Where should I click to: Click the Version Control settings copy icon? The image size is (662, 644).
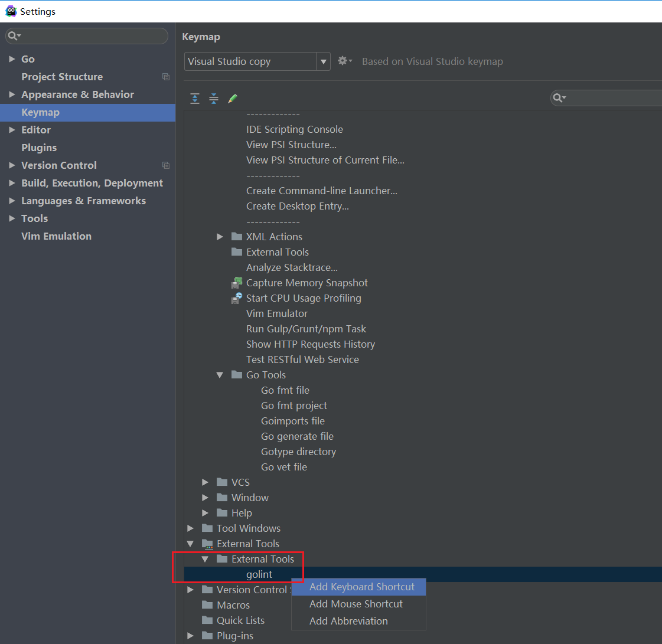point(166,165)
